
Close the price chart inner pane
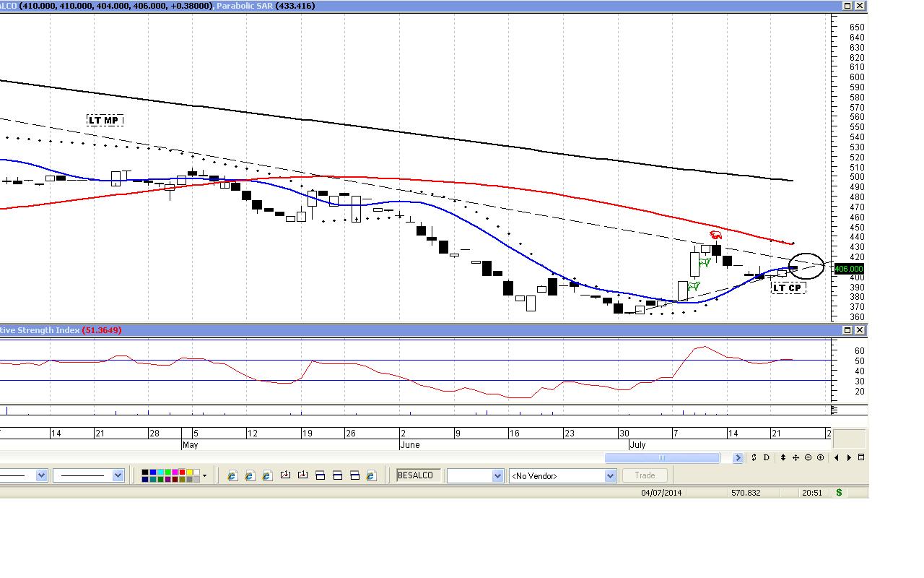pos(860,6)
